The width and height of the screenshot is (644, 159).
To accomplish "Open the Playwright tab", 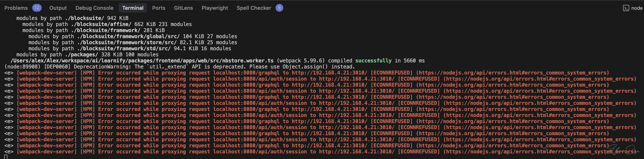I will click(x=215, y=8).
